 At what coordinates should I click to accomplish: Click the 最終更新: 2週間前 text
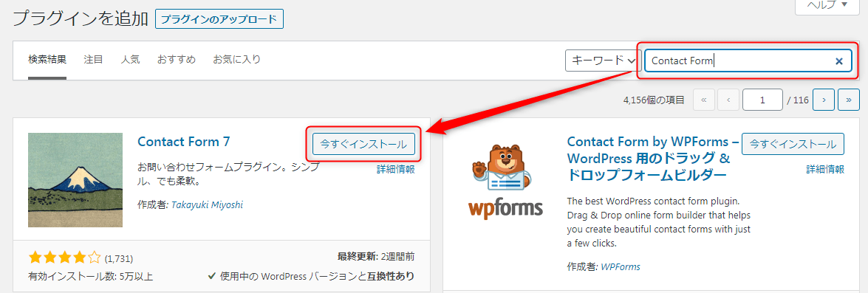click(x=376, y=257)
